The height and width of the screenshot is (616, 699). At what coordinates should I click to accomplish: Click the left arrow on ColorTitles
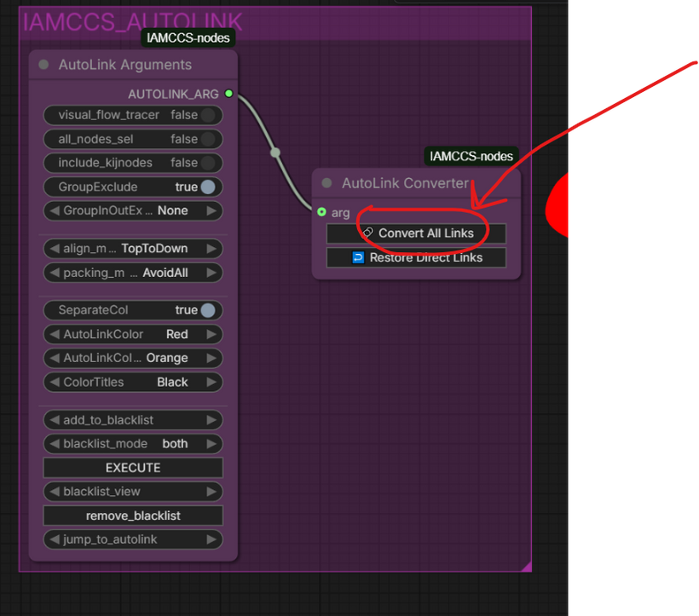tap(55, 383)
